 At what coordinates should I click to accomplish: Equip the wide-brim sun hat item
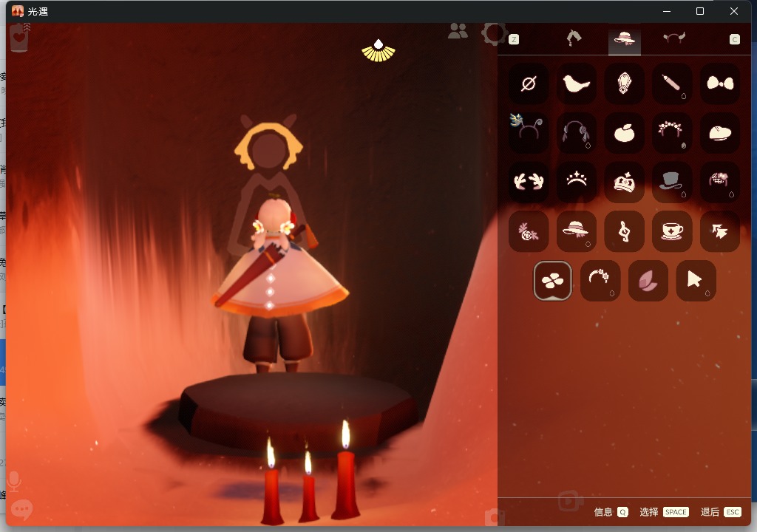(577, 231)
